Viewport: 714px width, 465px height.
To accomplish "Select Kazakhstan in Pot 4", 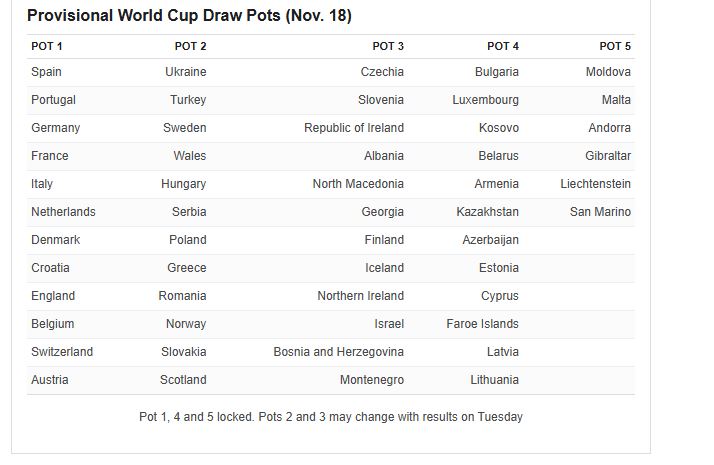I will pos(487,212).
